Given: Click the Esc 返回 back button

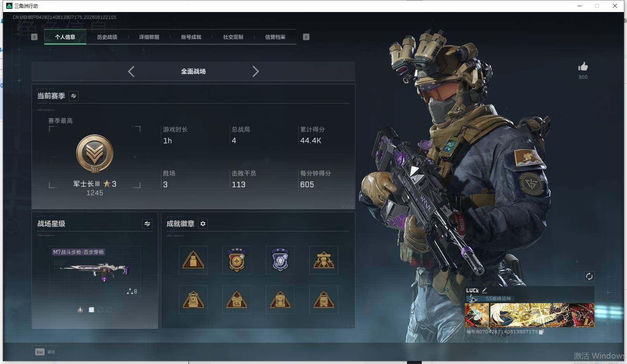Looking at the screenshot, I should coord(45,352).
